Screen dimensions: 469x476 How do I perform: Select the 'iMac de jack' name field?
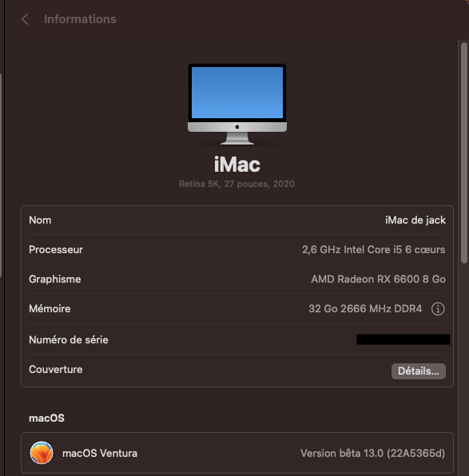coord(415,220)
